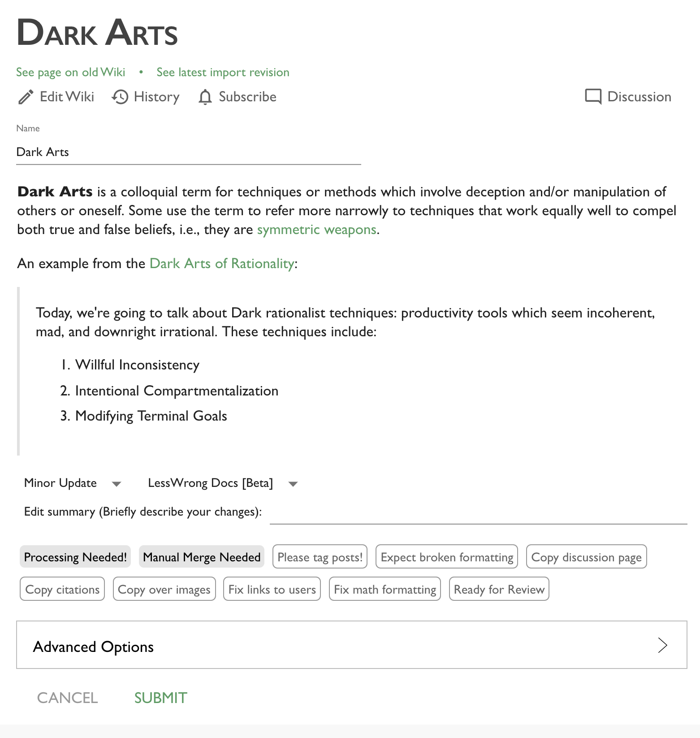The height and width of the screenshot is (738, 700).
Task: Toggle the Processing Needed! flag
Action: click(75, 557)
